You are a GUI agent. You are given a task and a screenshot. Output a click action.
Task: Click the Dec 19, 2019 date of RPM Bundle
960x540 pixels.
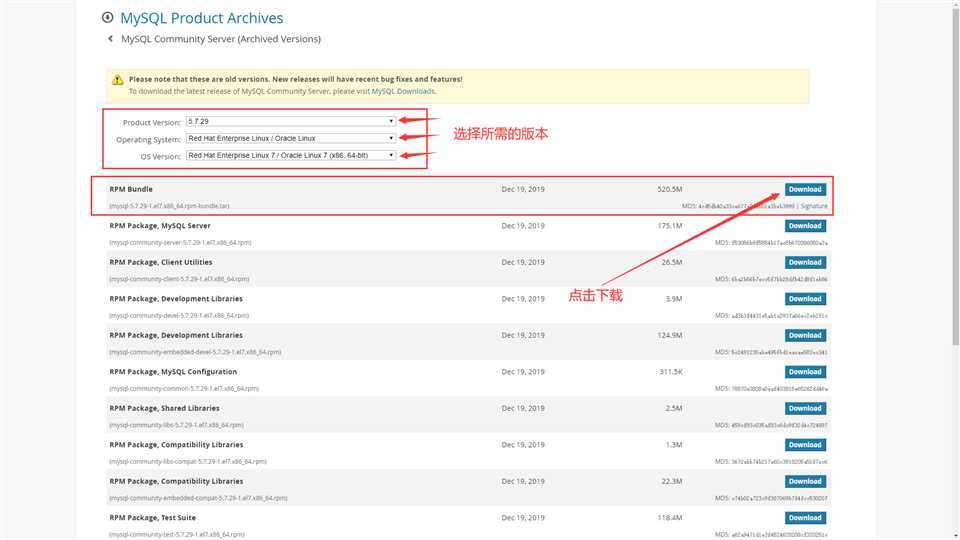523,189
